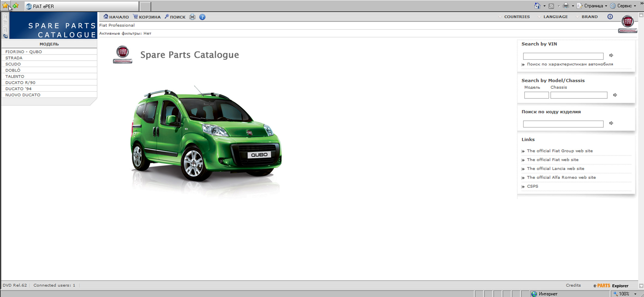The image size is (644, 297).
Task: Click the Credits link in the status bar
Action: pos(573,285)
